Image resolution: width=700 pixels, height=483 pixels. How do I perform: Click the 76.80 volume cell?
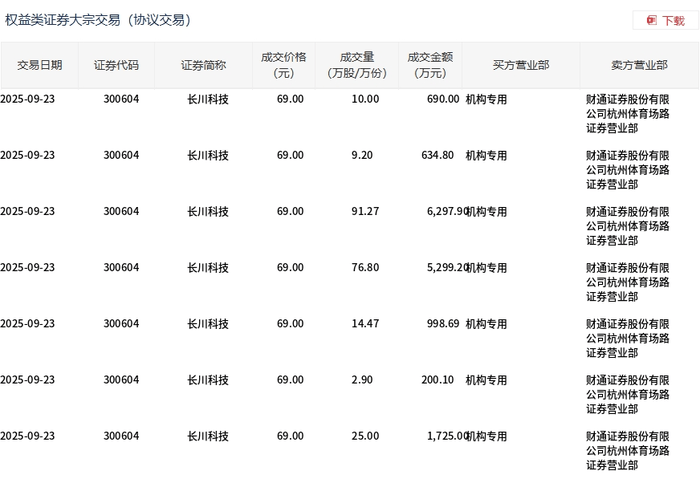365,268
